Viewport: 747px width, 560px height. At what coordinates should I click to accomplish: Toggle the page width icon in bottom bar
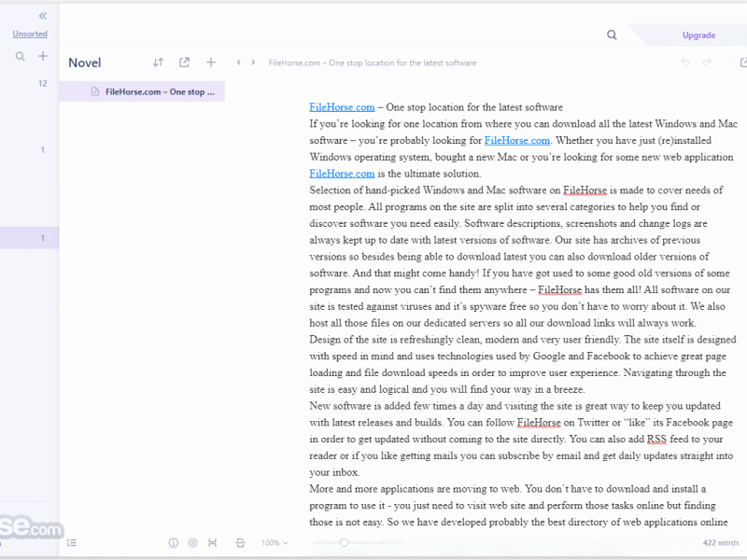[213, 543]
